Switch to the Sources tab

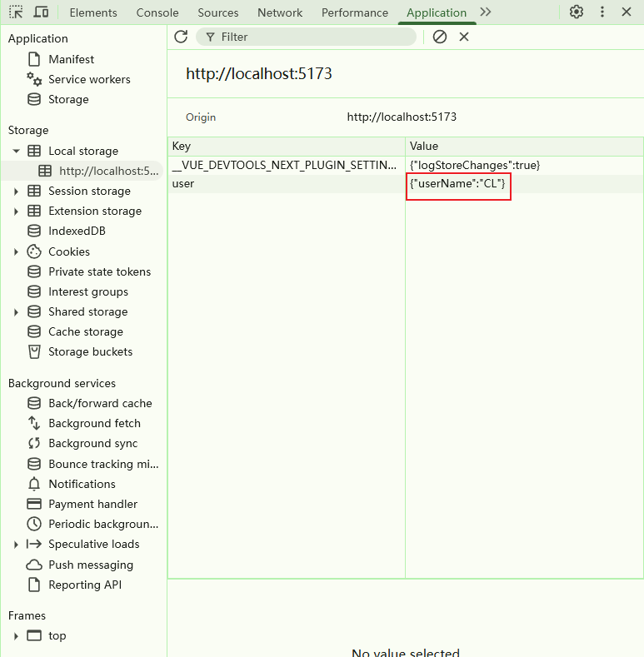[218, 12]
